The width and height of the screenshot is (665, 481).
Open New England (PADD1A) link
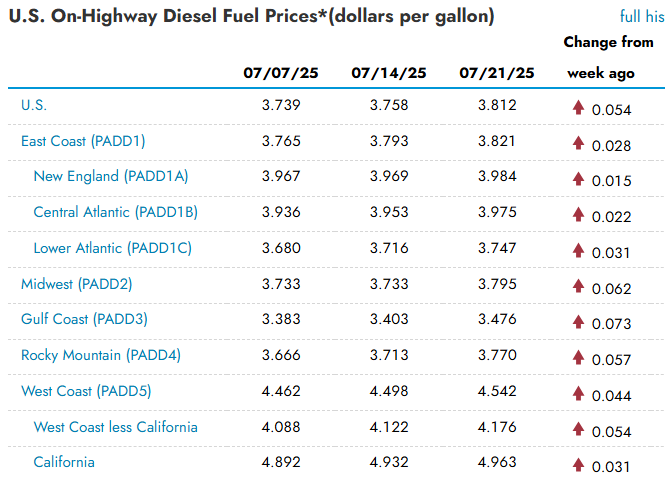coord(111,176)
